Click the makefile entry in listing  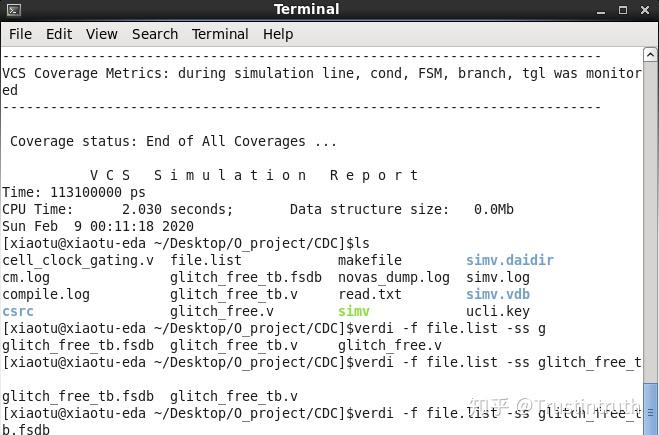coord(370,260)
